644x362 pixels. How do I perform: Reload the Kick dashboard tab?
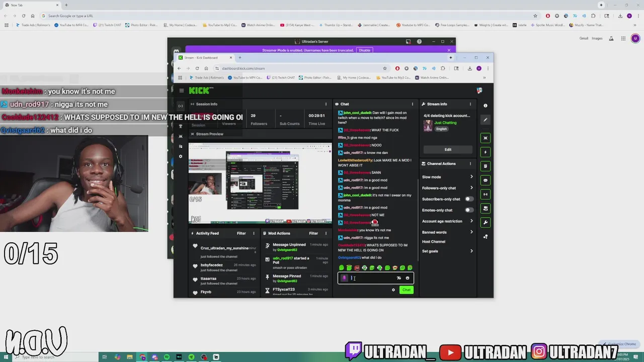tap(197, 68)
